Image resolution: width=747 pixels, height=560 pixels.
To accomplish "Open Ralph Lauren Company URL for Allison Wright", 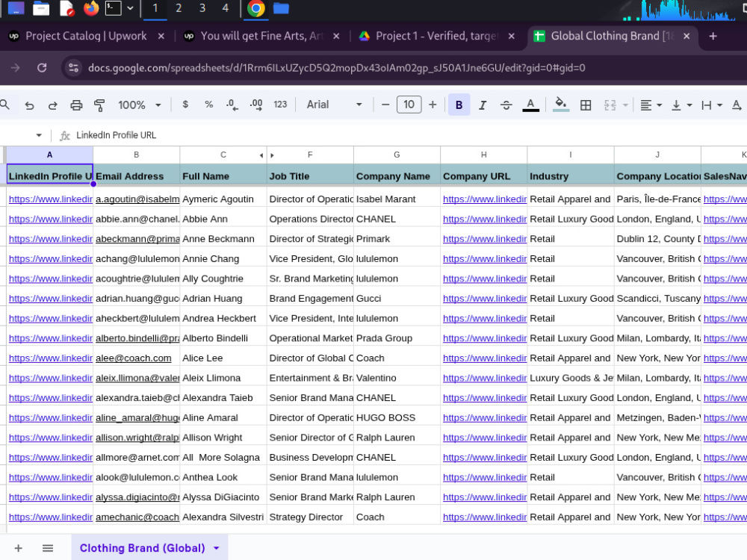I will pos(485,438).
